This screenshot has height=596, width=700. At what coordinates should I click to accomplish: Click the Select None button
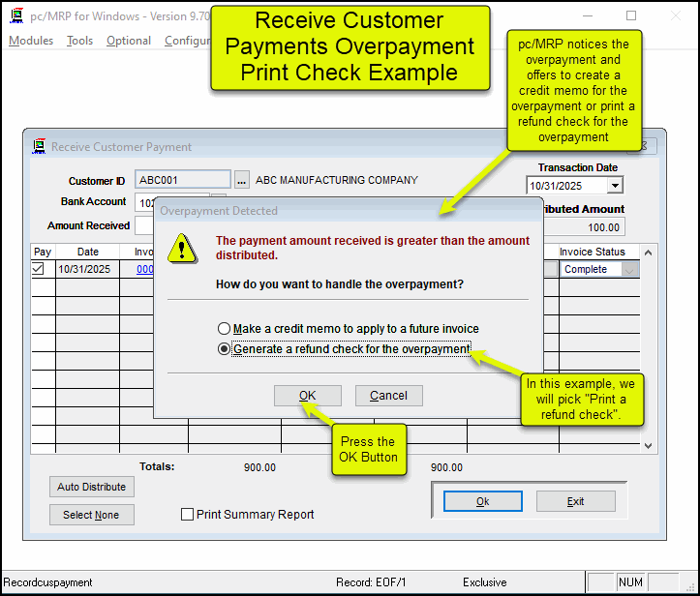click(92, 515)
